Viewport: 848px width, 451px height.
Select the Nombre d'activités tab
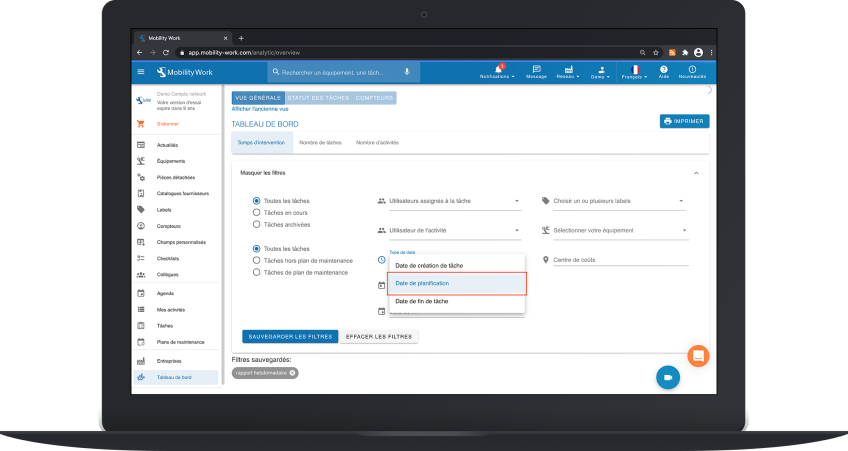377,143
